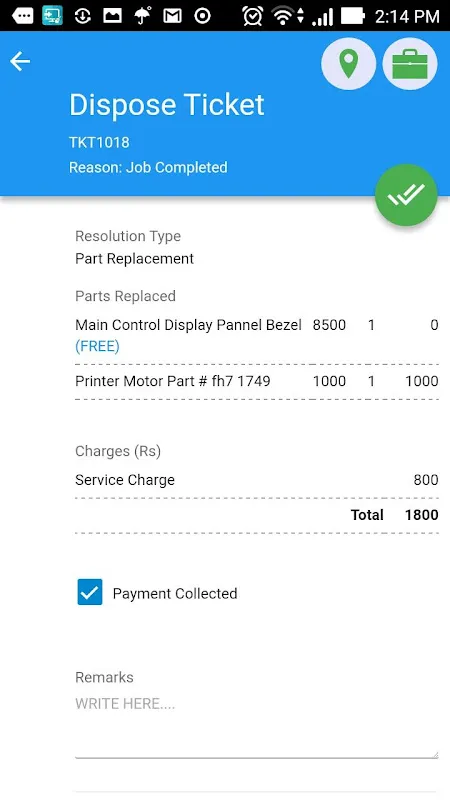Select the Part Replacement resolution type
The height and width of the screenshot is (800, 450).
(135, 259)
